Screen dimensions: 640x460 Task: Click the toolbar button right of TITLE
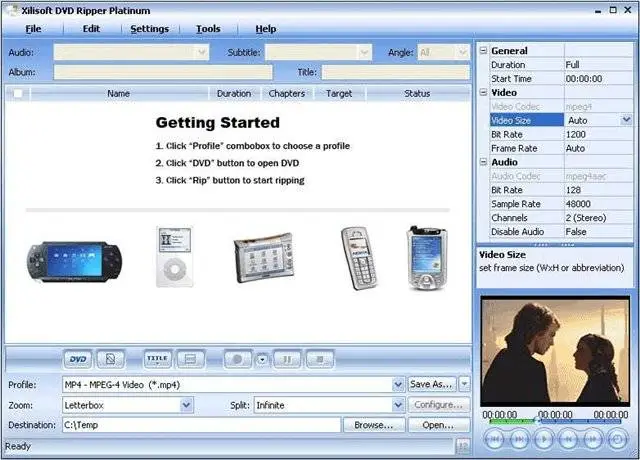(x=190, y=359)
